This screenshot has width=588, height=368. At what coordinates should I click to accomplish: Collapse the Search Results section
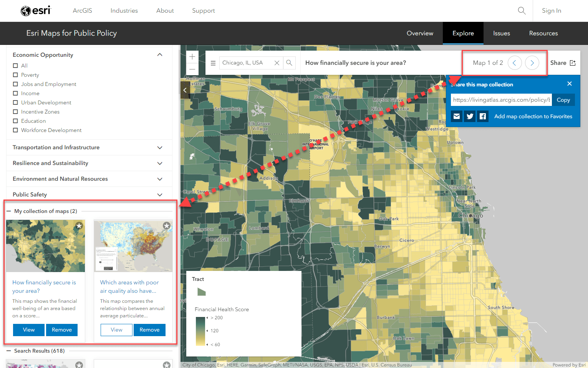tap(9, 351)
